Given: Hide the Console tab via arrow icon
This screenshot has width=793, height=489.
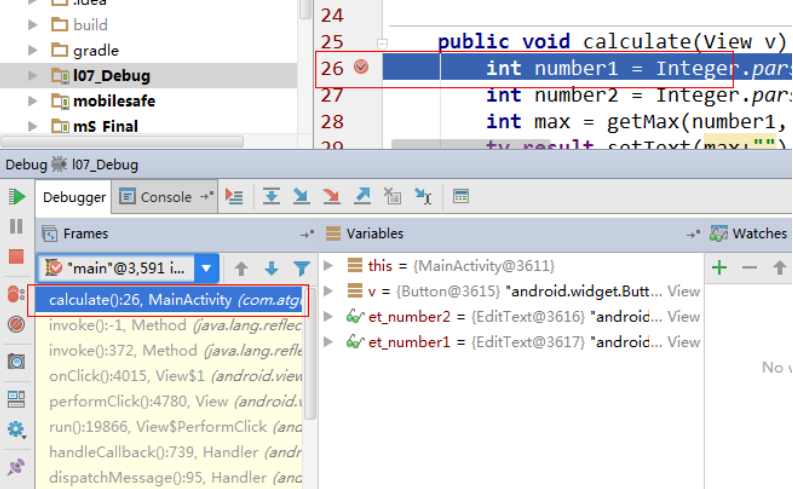Looking at the screenshot, I should (206, 195).
